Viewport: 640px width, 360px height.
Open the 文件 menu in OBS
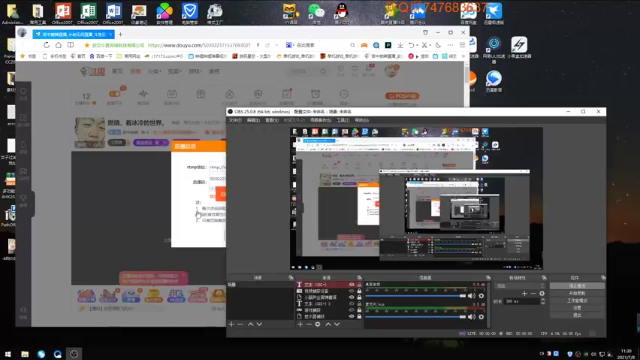[x=235, y=120]
